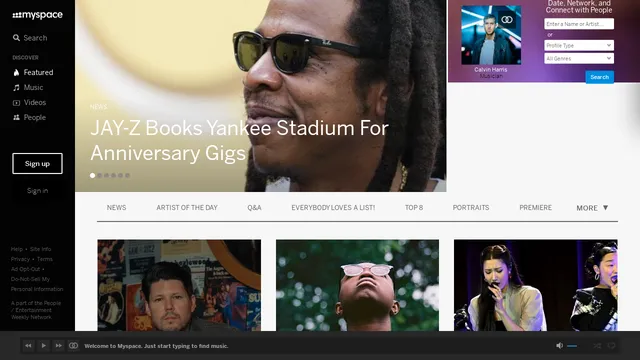Open the All Genres dropdown
The width and height of the screenshot is (640, 360).
coord(579,58)
